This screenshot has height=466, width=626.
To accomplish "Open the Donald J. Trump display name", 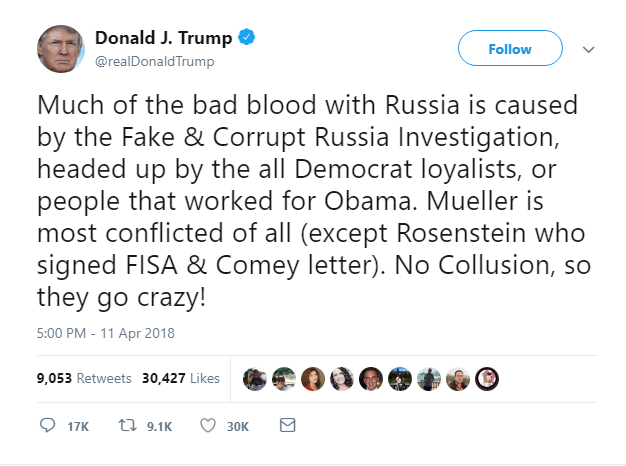I will [163, 38].
